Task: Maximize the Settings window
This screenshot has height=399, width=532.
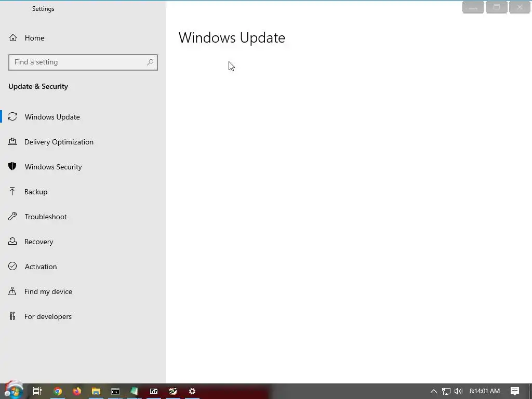Action: coord(496,7)
